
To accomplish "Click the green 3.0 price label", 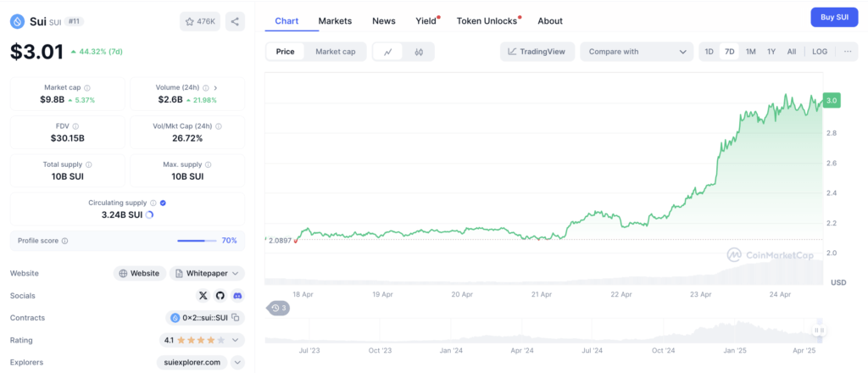I will (832, 101).
